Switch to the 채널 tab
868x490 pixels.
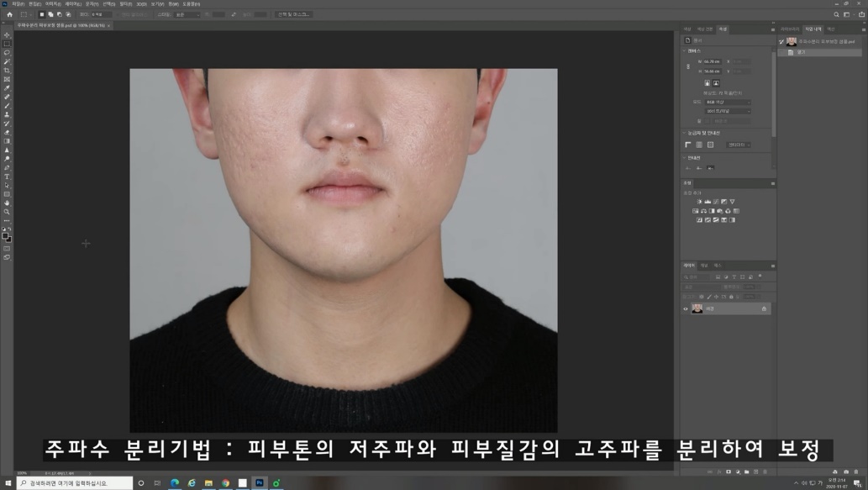pos(704,266)
